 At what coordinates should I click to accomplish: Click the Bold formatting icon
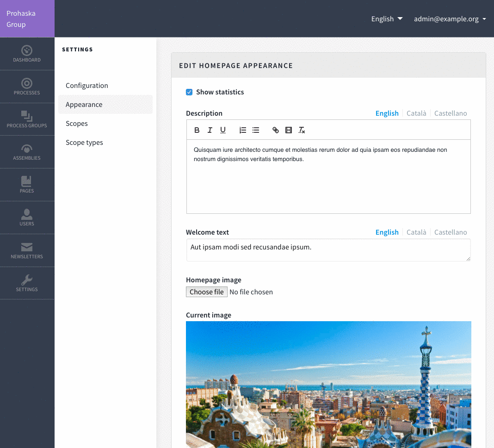[197, 130]
